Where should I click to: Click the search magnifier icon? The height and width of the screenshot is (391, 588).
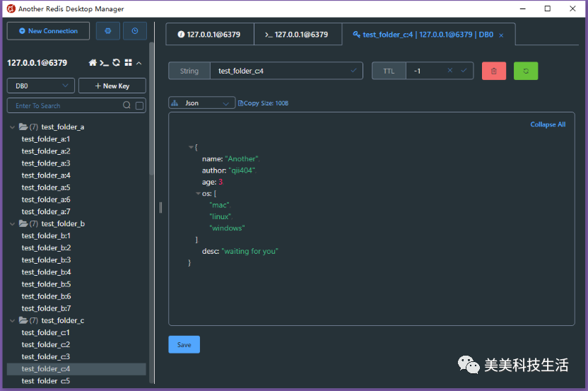tap(127, 105)
